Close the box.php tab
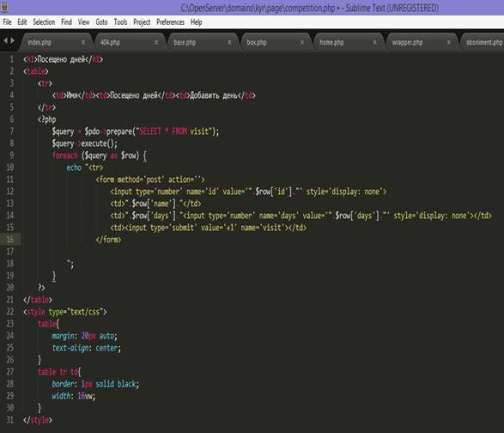Viewport: 504px width, 433px height. tap(302, 42)
